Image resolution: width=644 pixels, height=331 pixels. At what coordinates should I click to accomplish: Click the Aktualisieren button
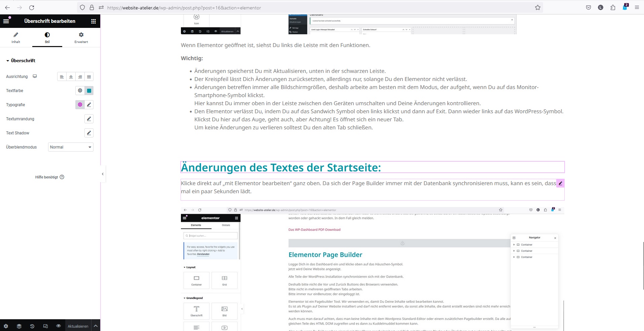[78, 326]
